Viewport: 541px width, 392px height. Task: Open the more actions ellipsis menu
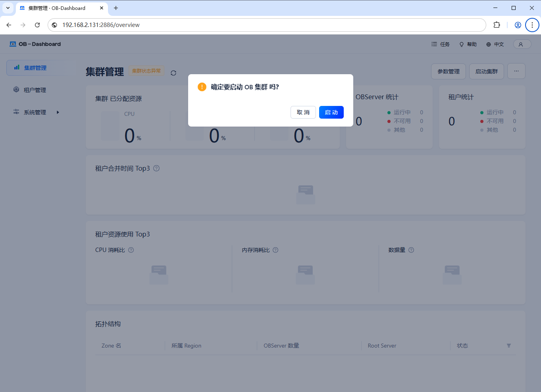pos(516,71)
